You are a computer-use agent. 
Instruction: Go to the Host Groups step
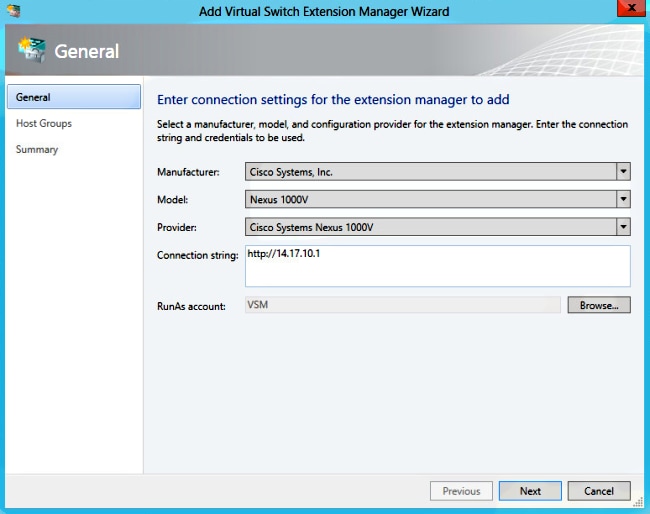click(x=44, y=123)
